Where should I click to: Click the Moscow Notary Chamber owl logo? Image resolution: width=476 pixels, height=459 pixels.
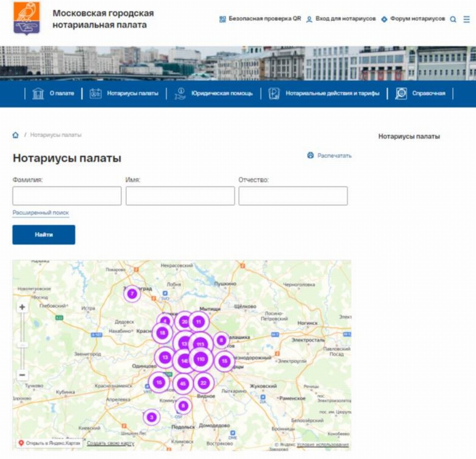point(27,18)
